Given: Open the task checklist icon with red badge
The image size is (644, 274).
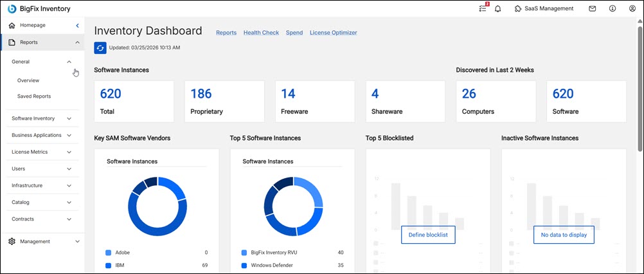Looking at the screenshot, I should (x=483, y=8).
